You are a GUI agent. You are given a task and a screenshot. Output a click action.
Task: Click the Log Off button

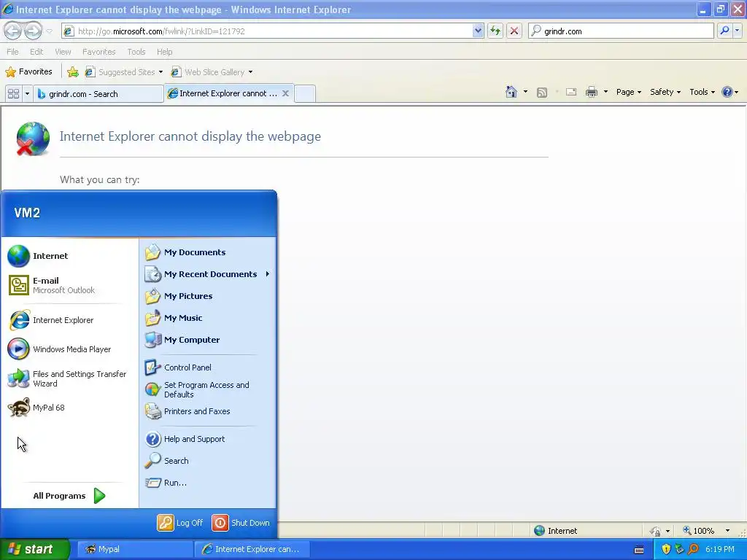[180, 523]
